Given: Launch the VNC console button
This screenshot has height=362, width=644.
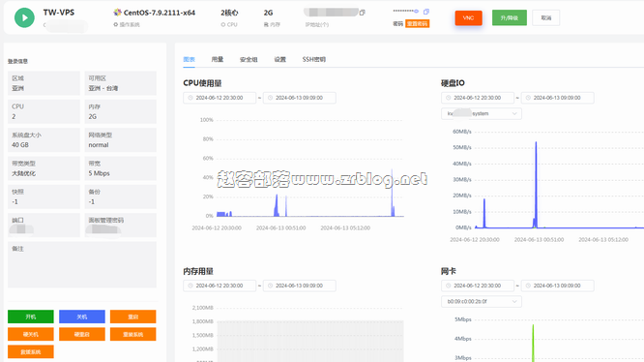Looking at the screenshot, I should click(x=468, y=18).
